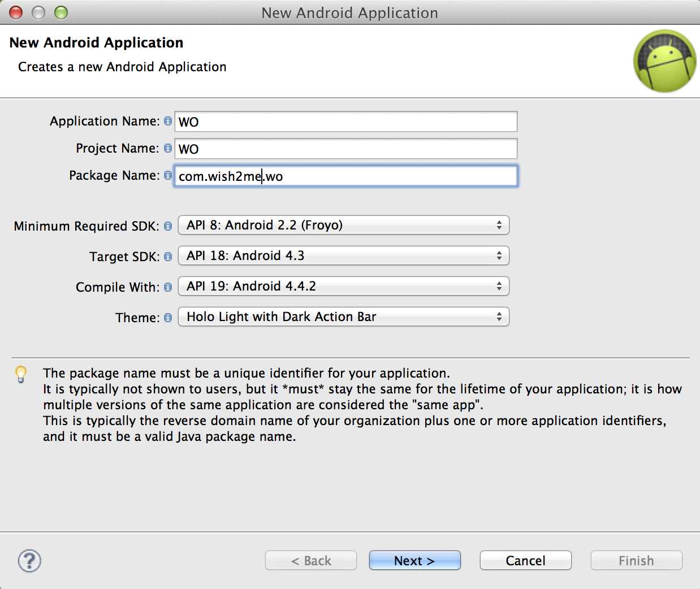Click 'Creates a new Android Application' subtitle
The width and height of the screenshot is (700, 589).
[x=122, y=67]
